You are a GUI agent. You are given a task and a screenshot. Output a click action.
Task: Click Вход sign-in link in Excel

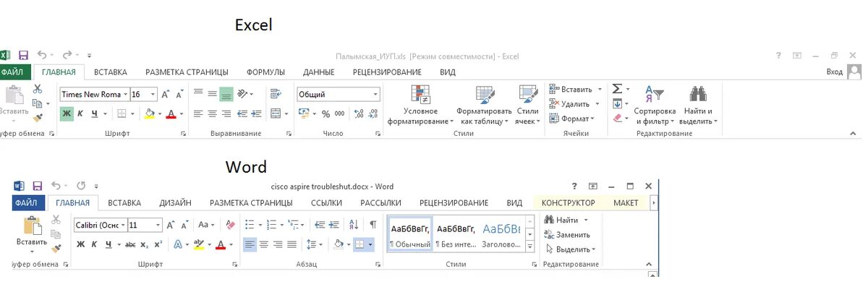pos(834,72)
